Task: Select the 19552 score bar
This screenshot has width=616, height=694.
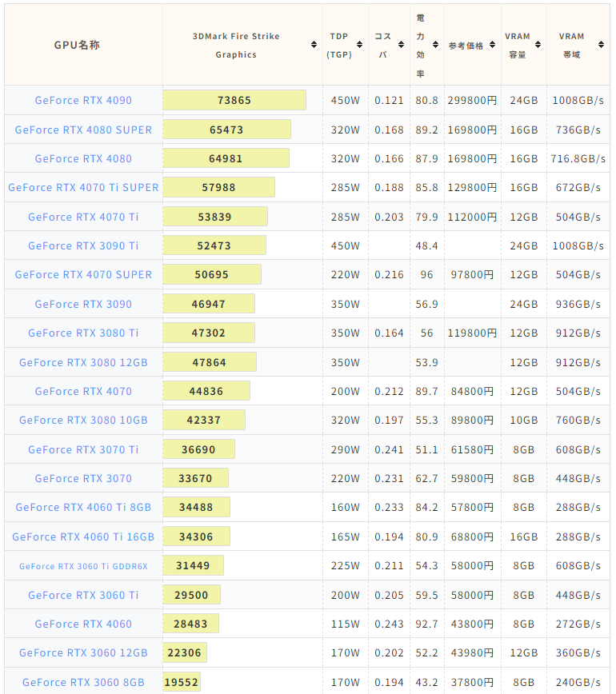Action: click(x=182, y=682)
